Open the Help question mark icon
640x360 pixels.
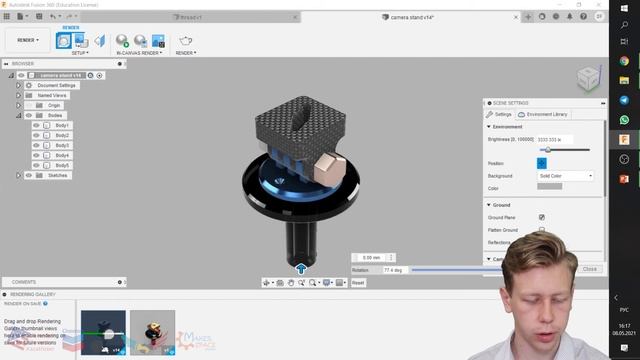click(584, 16)
